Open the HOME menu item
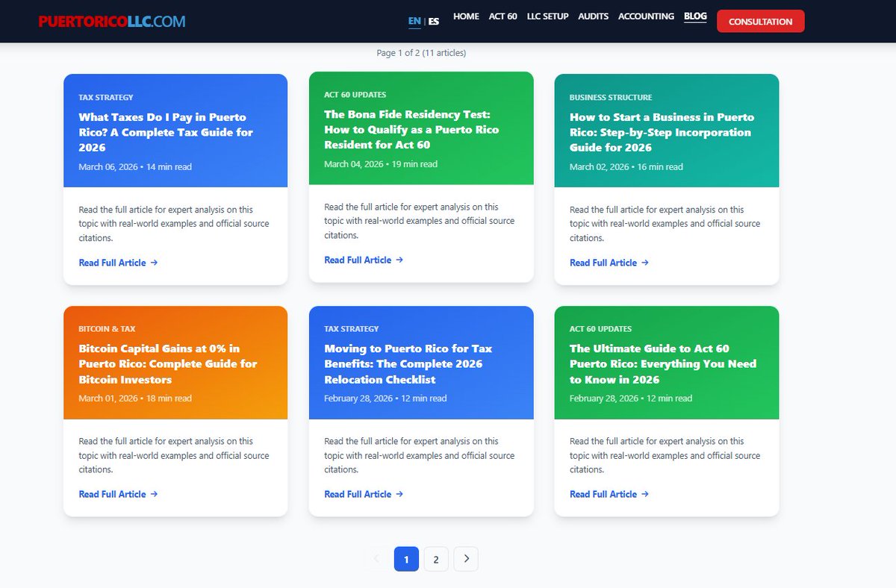The height and width of the screenshot is (588, 896). coord(466,16)
